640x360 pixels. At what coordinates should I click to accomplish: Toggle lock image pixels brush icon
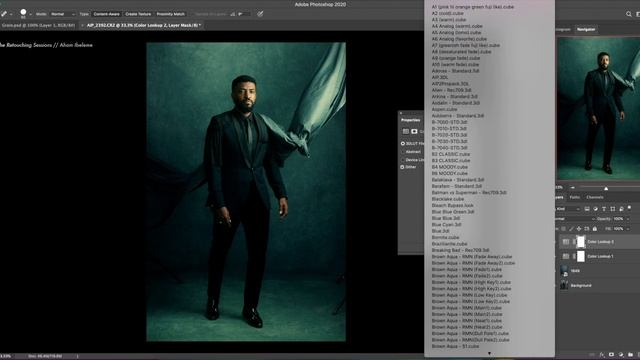pos(571,229)
